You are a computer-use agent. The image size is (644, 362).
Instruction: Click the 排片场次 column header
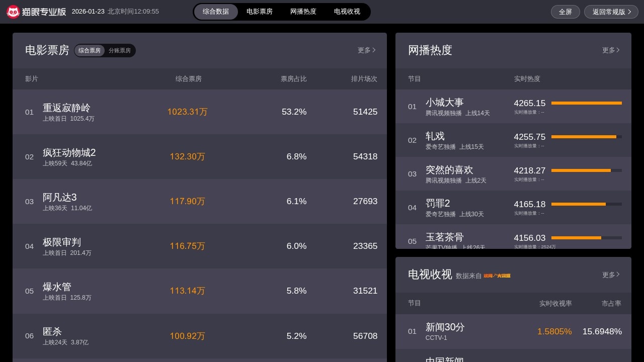click(364, 79)
